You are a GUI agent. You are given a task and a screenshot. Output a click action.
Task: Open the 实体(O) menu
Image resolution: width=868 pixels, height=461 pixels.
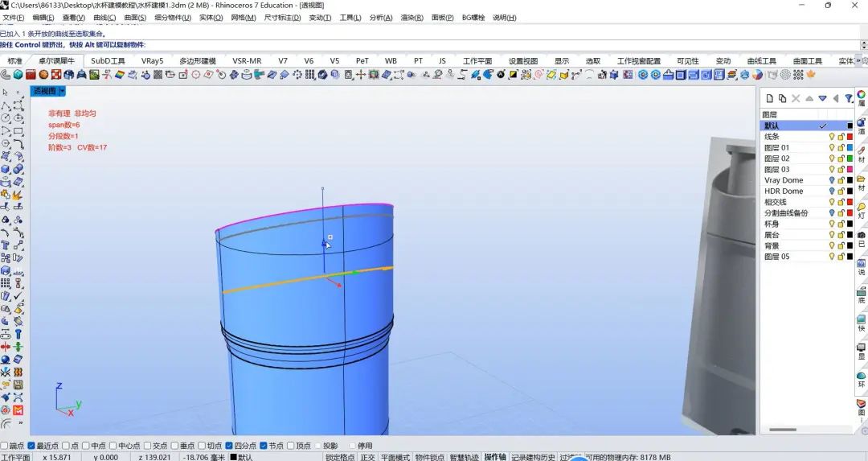[211, 18]
